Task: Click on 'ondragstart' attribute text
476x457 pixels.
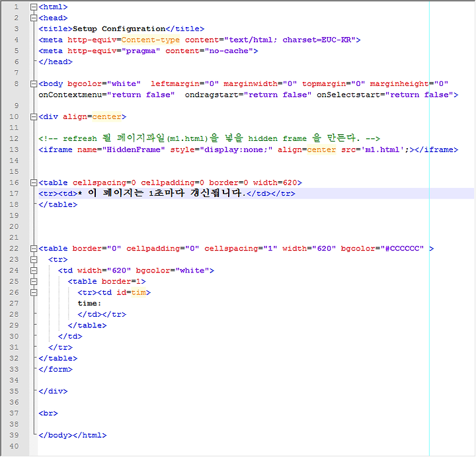Action: point(212,95)
